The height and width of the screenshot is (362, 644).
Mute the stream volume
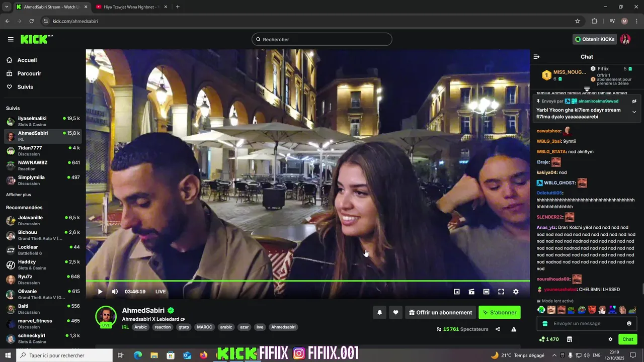click(x=115, y=292)
